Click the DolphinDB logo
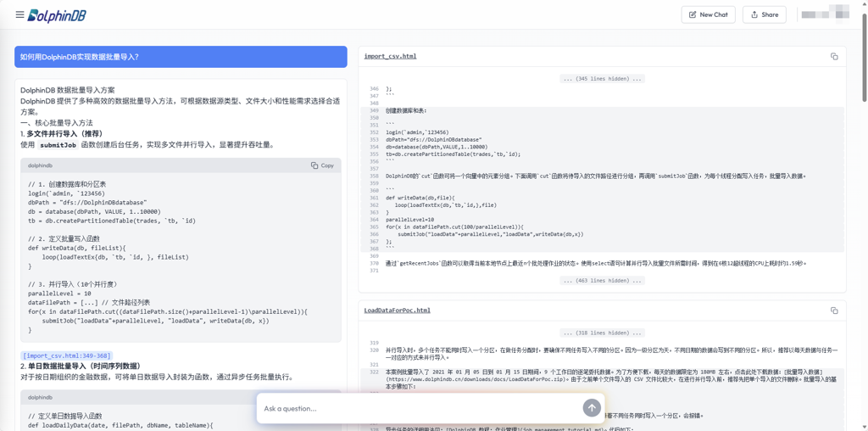Viewport: 868px width, 431px height. coord(57,15)
